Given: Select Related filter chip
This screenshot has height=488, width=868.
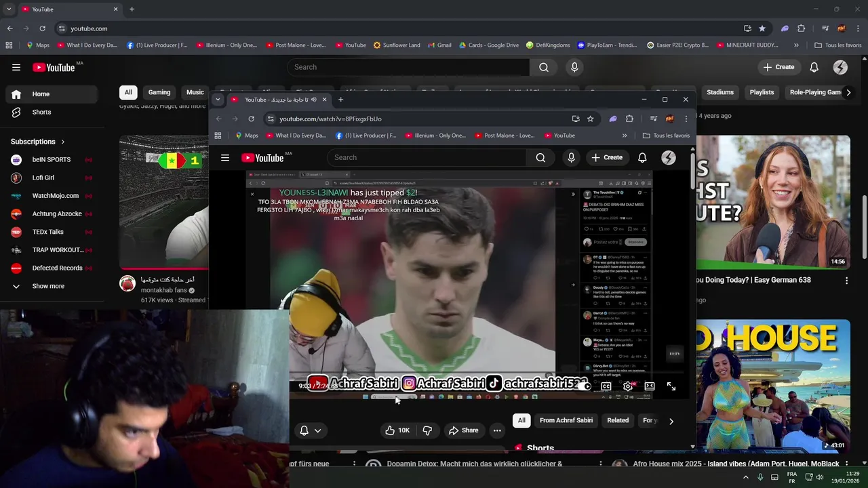Looking at the screenshot, I should (618, 420).
